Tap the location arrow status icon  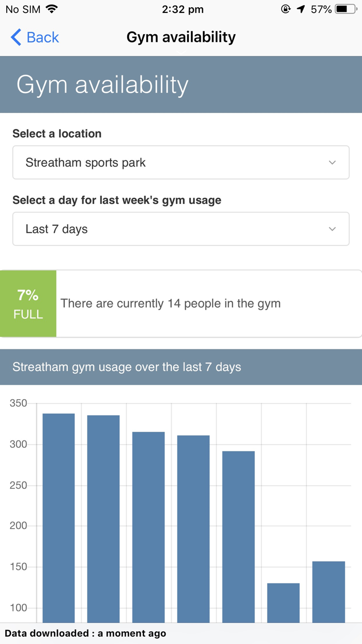pyautogui.click(x=301, y=9)
